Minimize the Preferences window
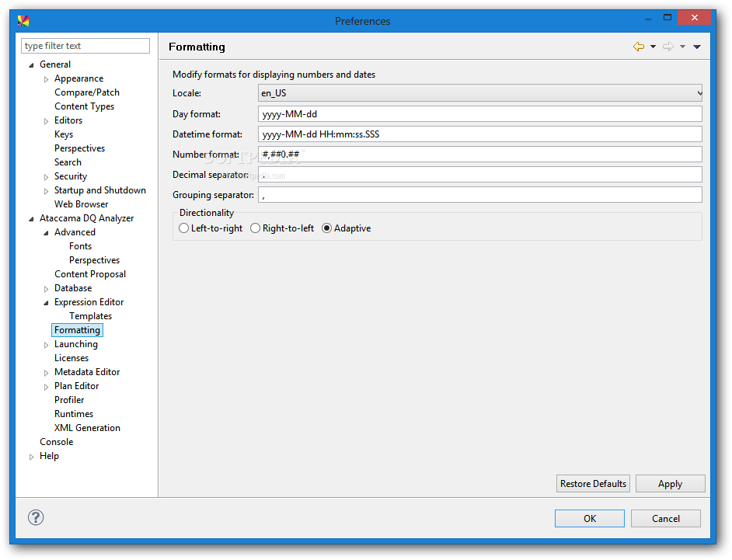Viewport: 732px width, 560px height. [x=647, y=19]
